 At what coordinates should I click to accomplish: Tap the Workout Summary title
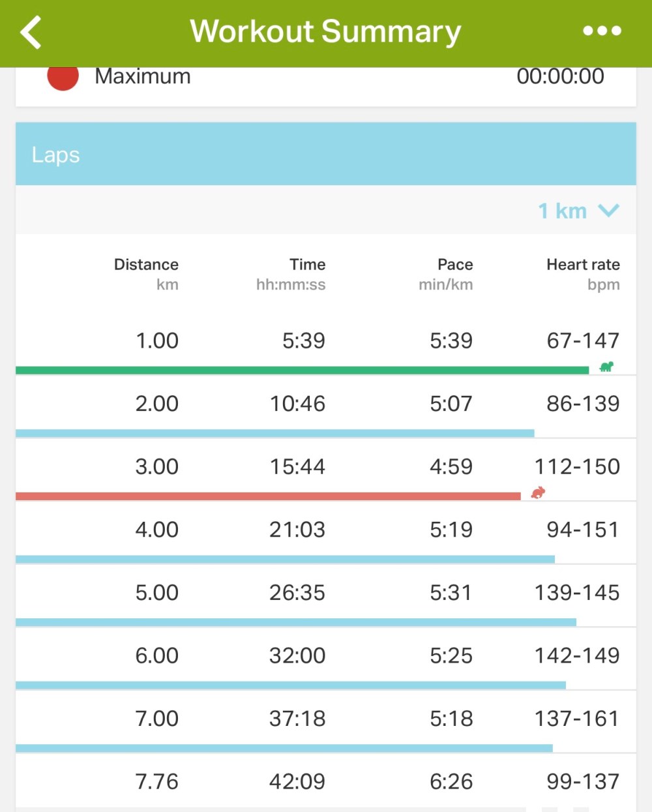325,31
